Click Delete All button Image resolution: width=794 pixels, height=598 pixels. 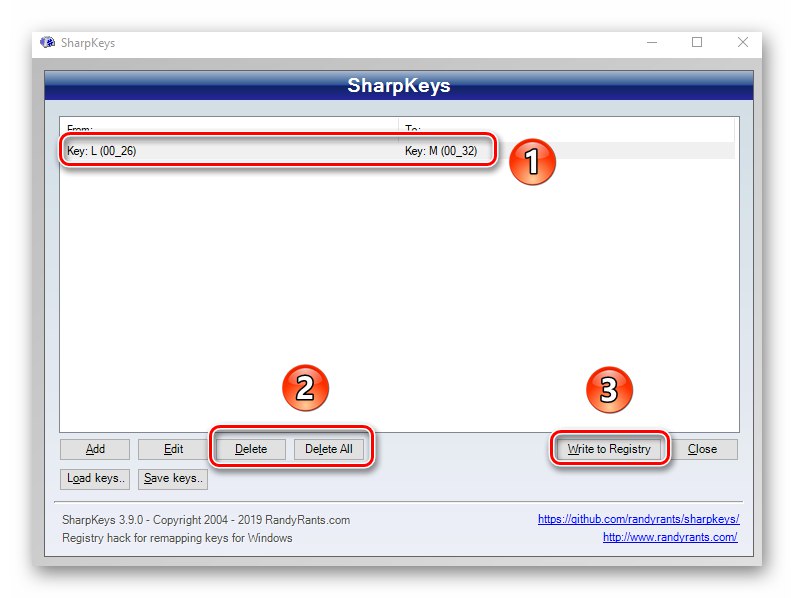(329, 449)
